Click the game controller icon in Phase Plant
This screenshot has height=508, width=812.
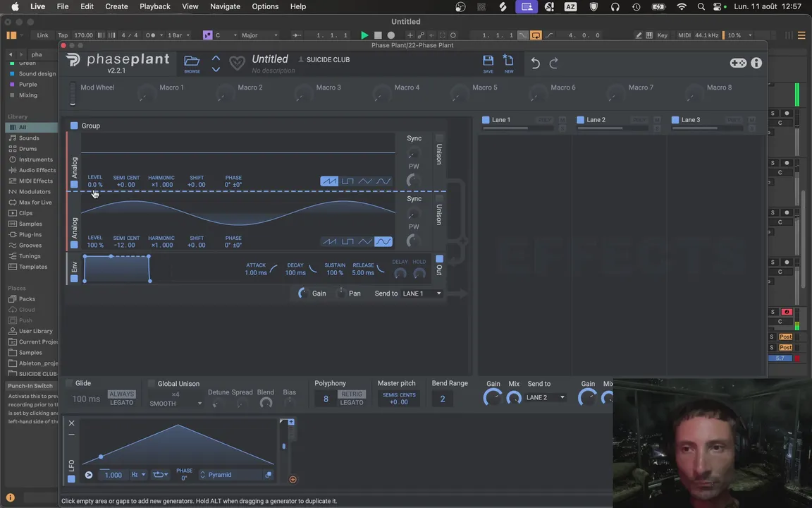pyautogui.click(x=738, y=63)
